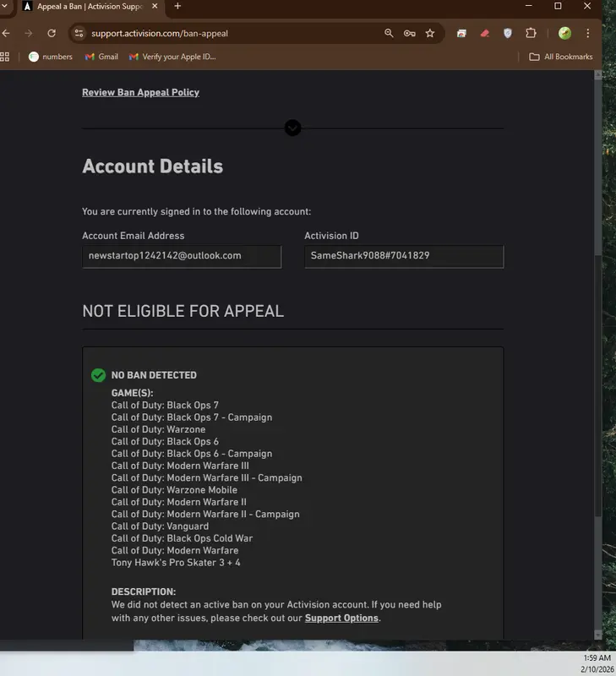616x676 pixels.
Task: Click the NOT ELIGIBLE FOR APPEAL heading
Action: click(183, 311)
